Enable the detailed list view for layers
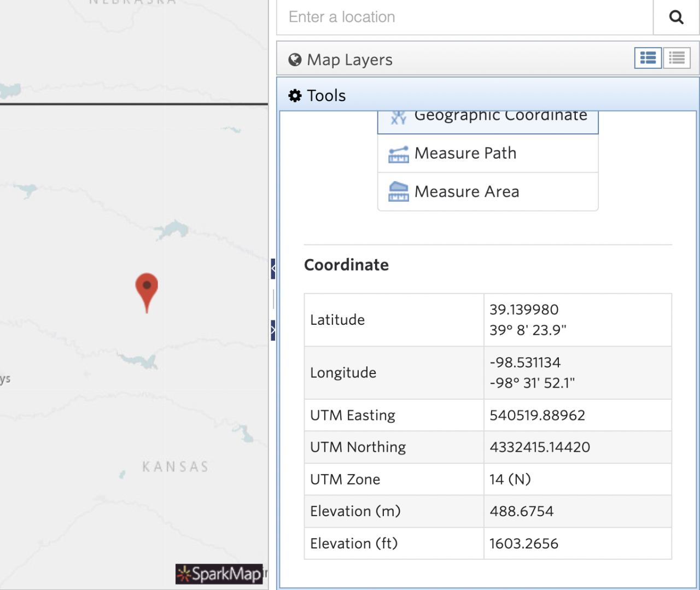 click(647, 58)
